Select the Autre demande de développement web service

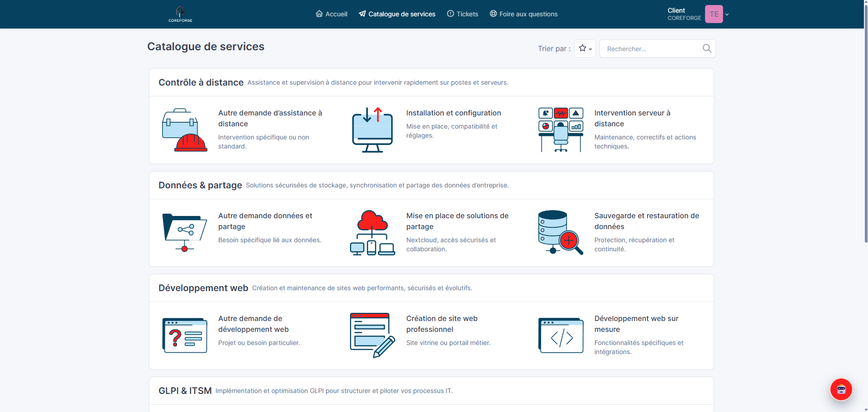[253, 324]
